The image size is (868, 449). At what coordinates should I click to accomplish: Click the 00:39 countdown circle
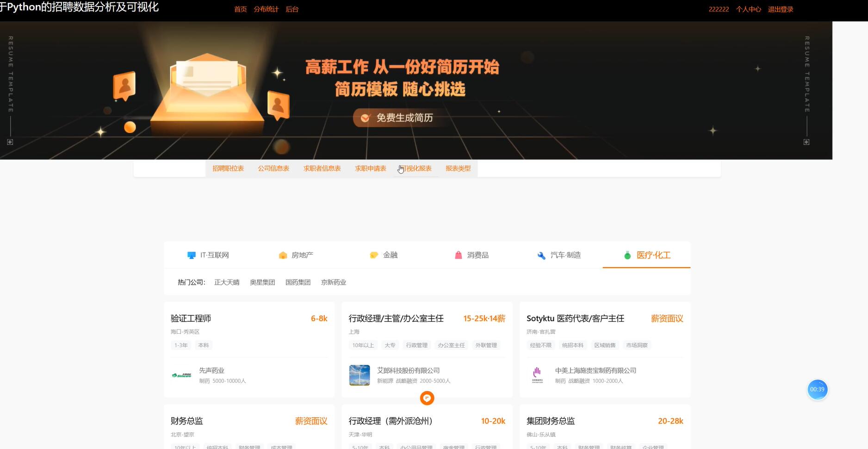pos(817,389)
